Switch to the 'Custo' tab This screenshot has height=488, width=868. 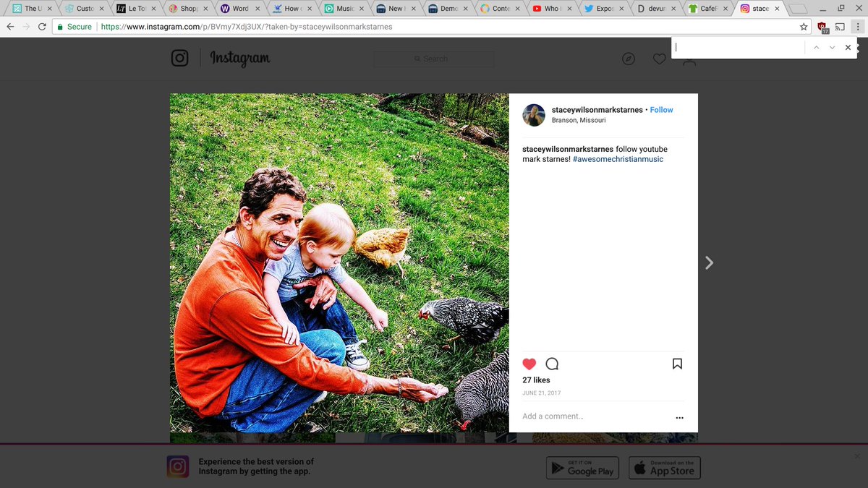(x=81, y=9)
